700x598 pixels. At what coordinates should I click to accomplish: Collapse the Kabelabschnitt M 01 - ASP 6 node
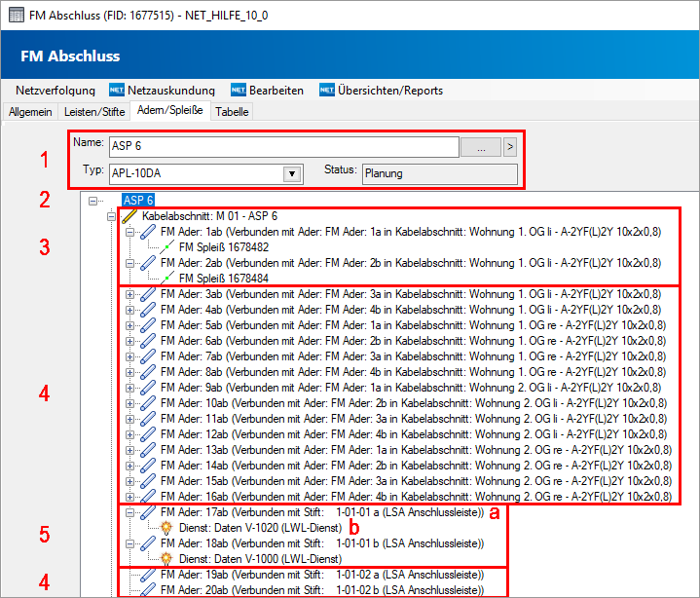pyautogui.click(x=111, y=216)
